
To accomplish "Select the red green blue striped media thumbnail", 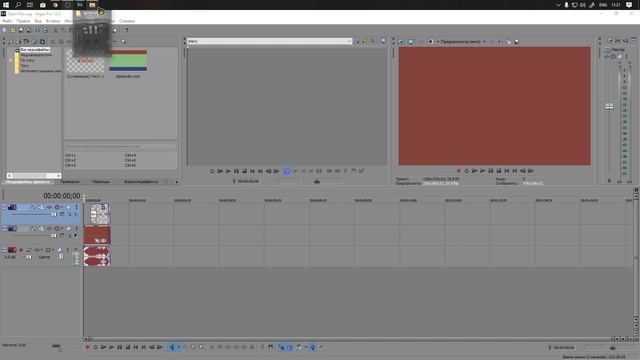I will pos(128,61).
